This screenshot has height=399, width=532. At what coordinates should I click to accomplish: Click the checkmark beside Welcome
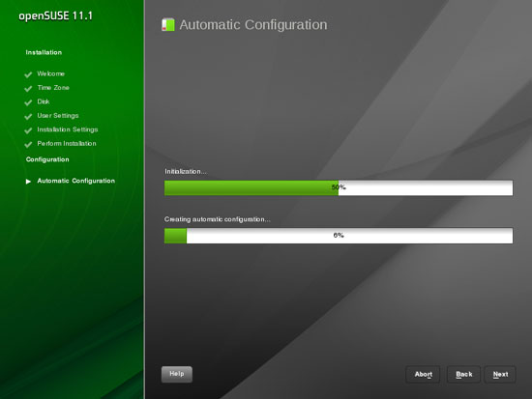click(28, 74)
